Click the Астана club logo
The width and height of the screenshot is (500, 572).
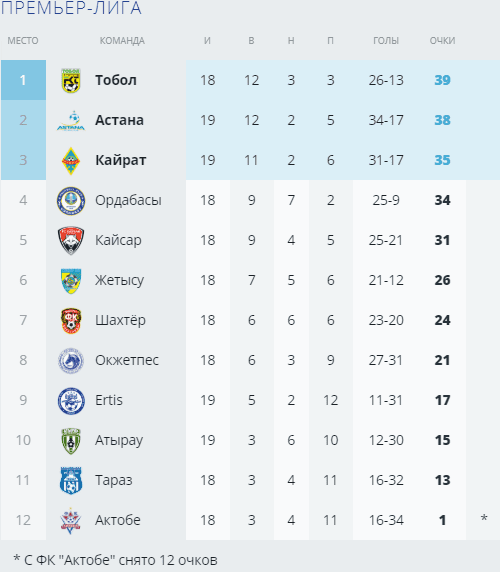(x=71, y=120)
